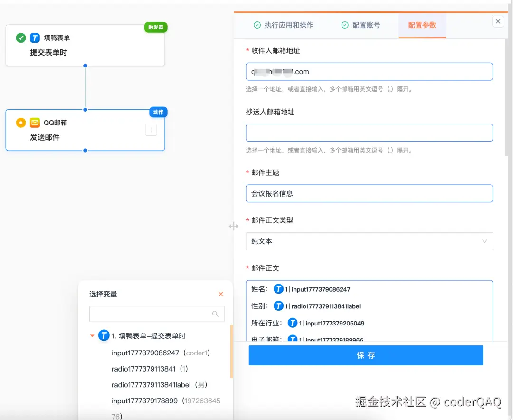The height and width of the screenshot is (420, 513).
Task: Click the T variable chip after 性别
Action: [x=278, y=306]
